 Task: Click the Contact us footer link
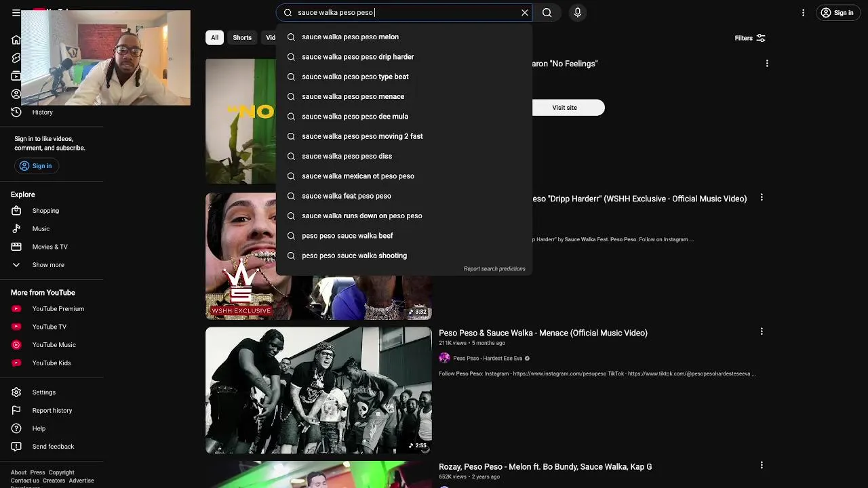pos(25,481)
